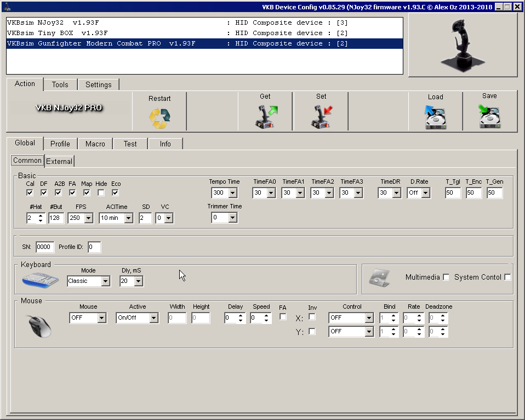
Task: Open the TimeFA0 dropdown
Action: (x=271, y=192)
